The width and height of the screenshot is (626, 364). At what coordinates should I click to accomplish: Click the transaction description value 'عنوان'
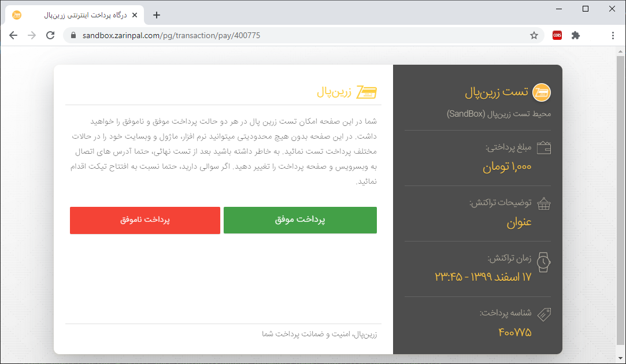[x=519, y=222]
